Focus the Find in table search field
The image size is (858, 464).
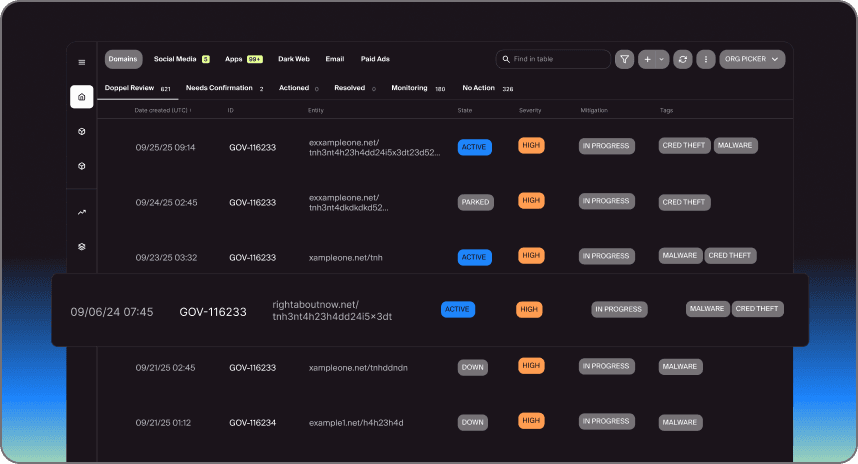(x=558, y=60)
